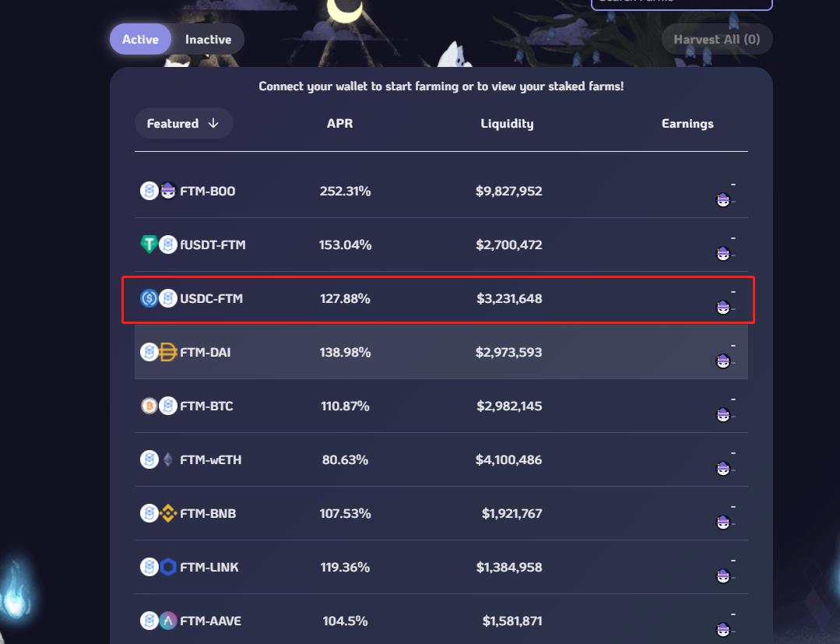Sort farms by Liquidity column
Viewport: 840px width, 644px height.
tap(507, 123)
